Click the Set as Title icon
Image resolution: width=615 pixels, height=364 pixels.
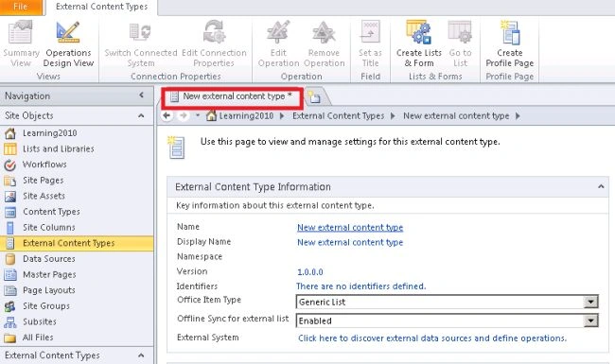[x=370, y=32]
